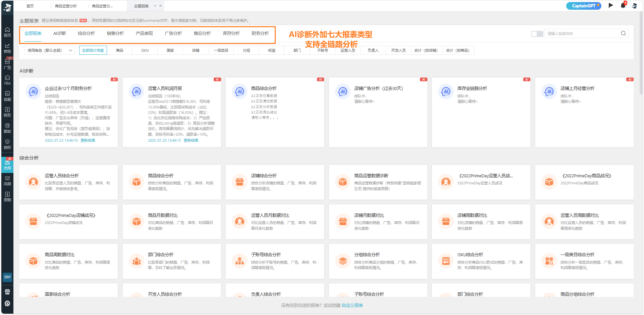Open FBA sidebar icon

(7, 80)
